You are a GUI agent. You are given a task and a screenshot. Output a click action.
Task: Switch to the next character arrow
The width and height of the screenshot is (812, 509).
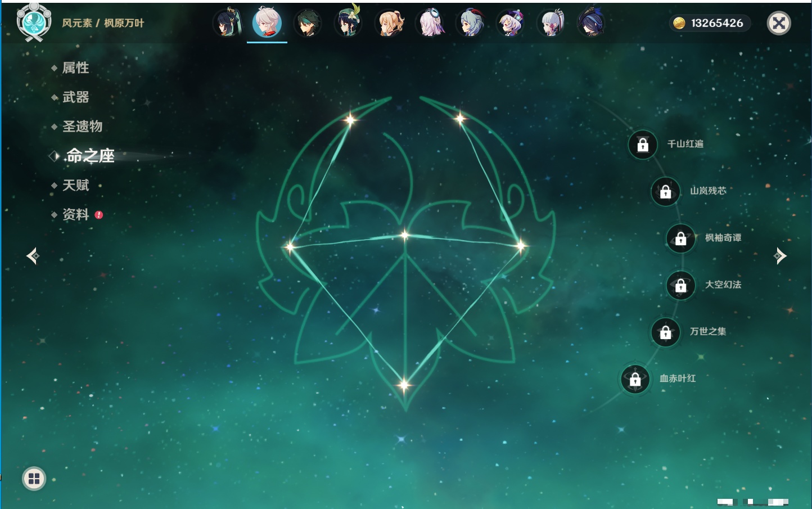coord(780,256)
